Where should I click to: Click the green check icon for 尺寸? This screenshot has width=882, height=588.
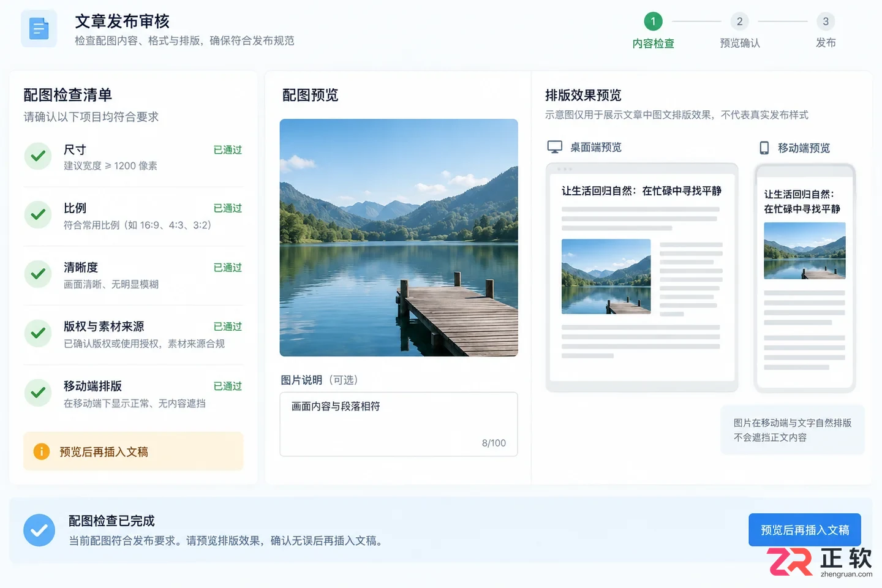(x=38, y=156)
